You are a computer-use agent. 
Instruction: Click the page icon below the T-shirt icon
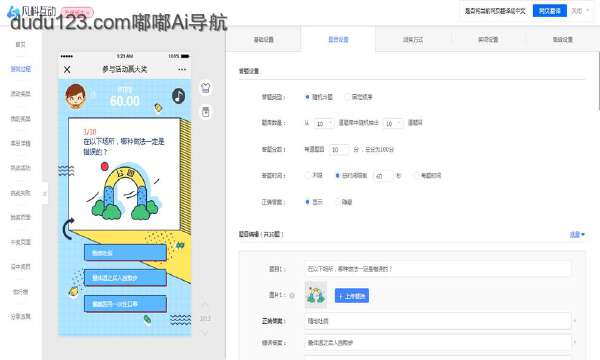[x=205, y=112]
